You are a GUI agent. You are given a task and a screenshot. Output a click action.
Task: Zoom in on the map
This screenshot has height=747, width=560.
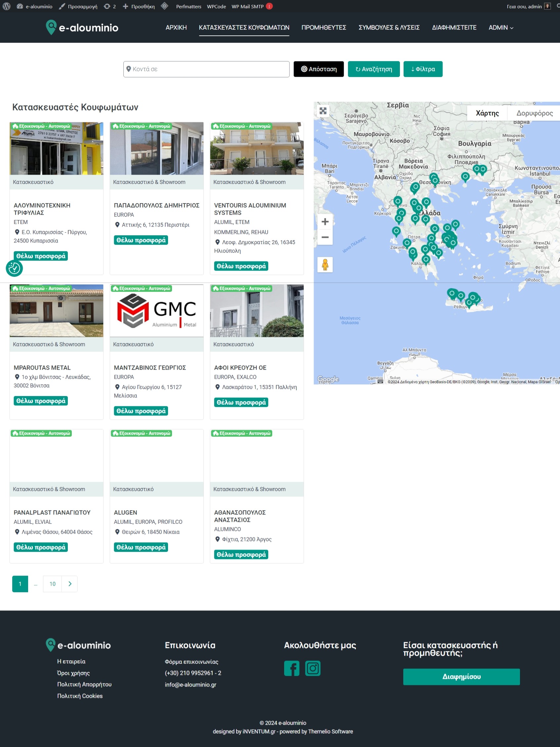tap(325, 222)
